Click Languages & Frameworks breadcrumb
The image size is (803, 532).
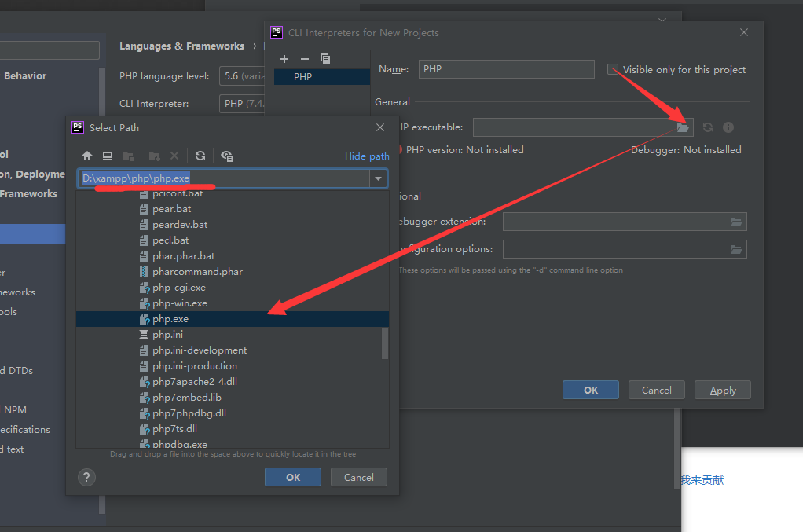pyautogui.click(x=181, y=46)
